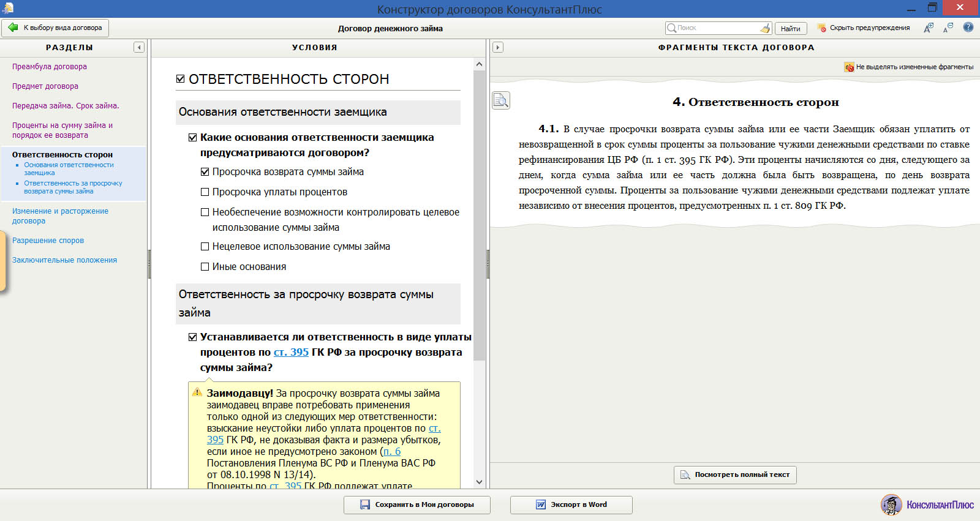The image size is (980, 521).
Task: Uncheck Просрочка возврата суммы займа
Action: [x=205, y=172]
